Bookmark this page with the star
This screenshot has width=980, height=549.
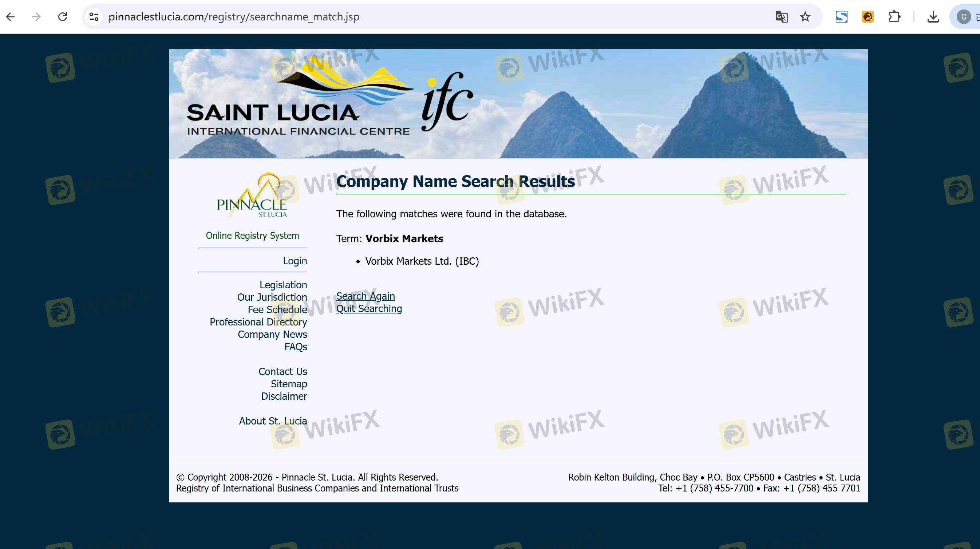805,17
